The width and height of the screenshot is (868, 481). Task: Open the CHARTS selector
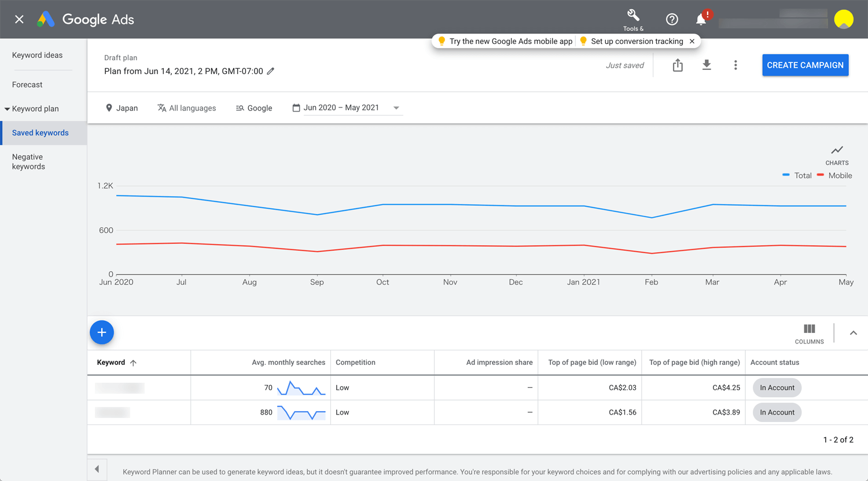[837, 155]
